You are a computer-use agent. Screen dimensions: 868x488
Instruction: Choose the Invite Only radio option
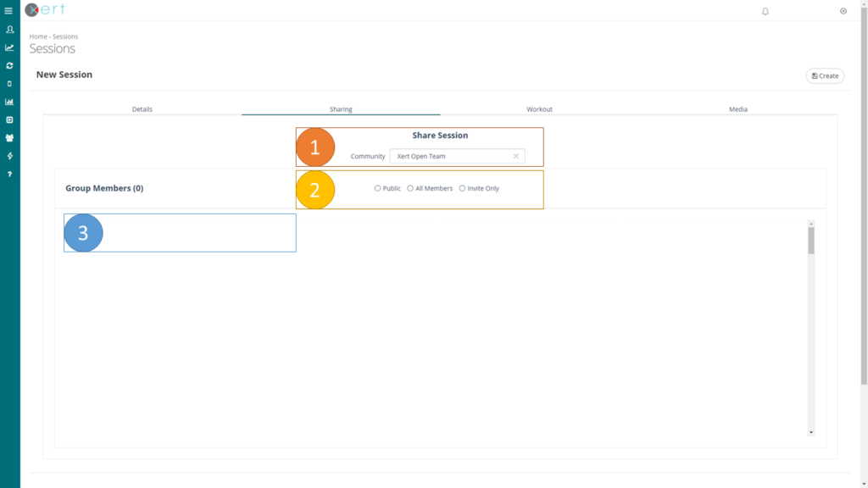pyautogui.click(x=462, y=188)
